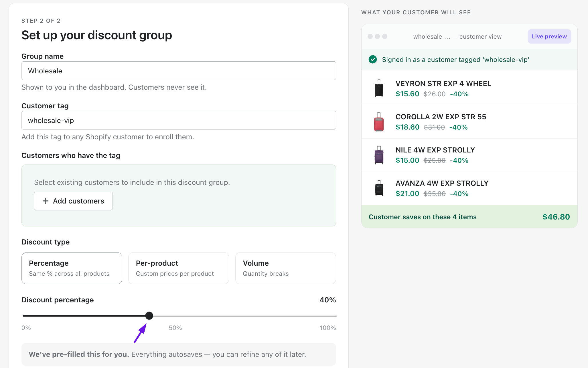
Task: Click the struck-through $25.00 original price
Action: (435, 160)
